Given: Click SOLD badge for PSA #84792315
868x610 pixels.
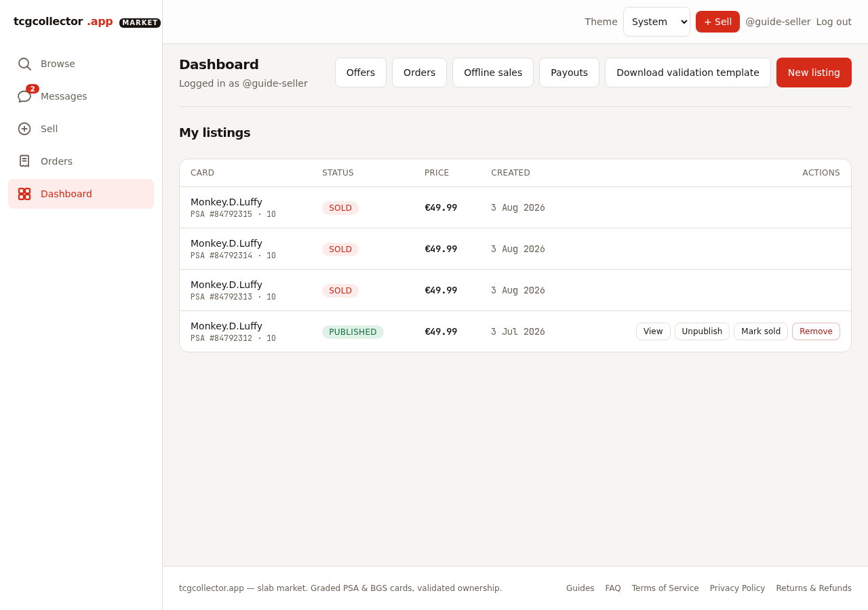Looking at the screenshot, I should click(x=340, y=208).
